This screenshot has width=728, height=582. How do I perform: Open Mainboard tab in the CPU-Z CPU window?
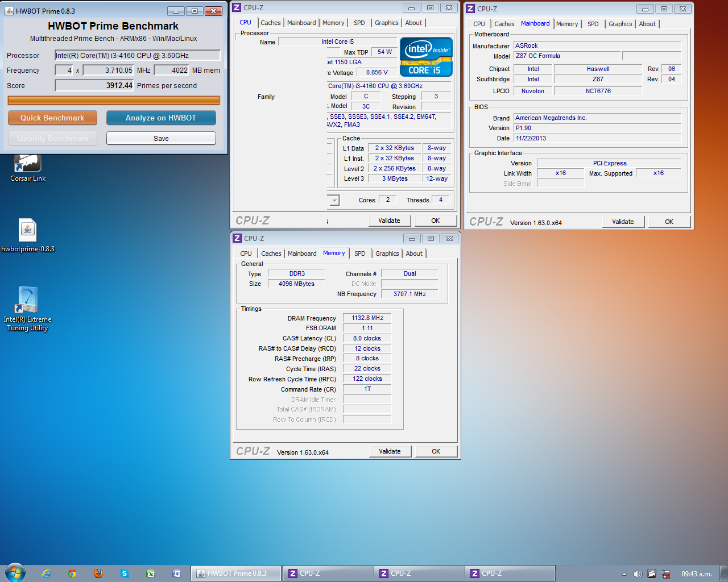(x=301, y=23)
